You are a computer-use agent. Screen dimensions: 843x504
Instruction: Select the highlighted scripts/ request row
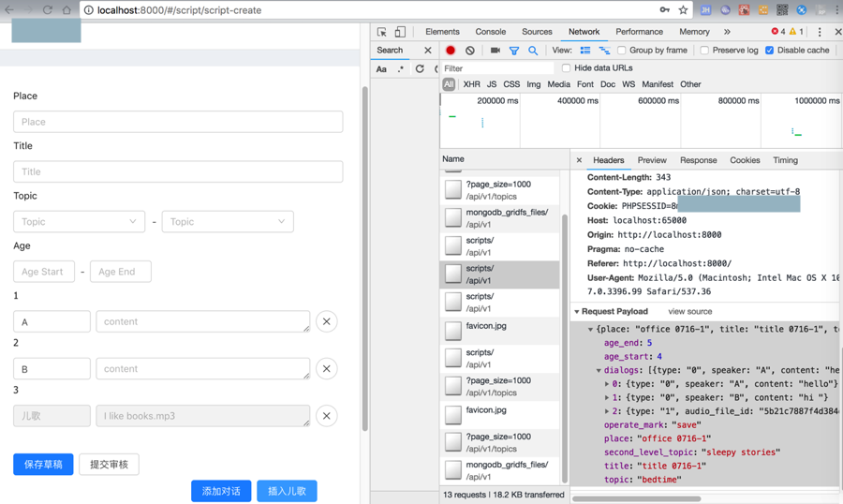click(x=499, y=274)
